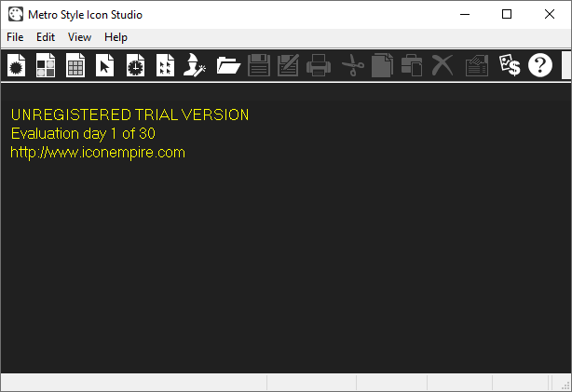Viewport: 572px width, 392px height.
Task: Click the multi-cursor library page icon
Action: pos(165,65)
